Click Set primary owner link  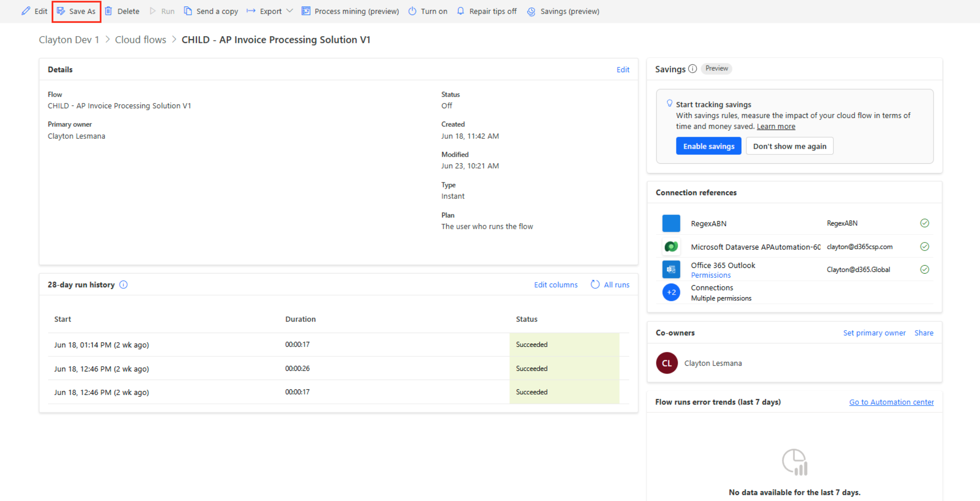[x=874, y=333]
